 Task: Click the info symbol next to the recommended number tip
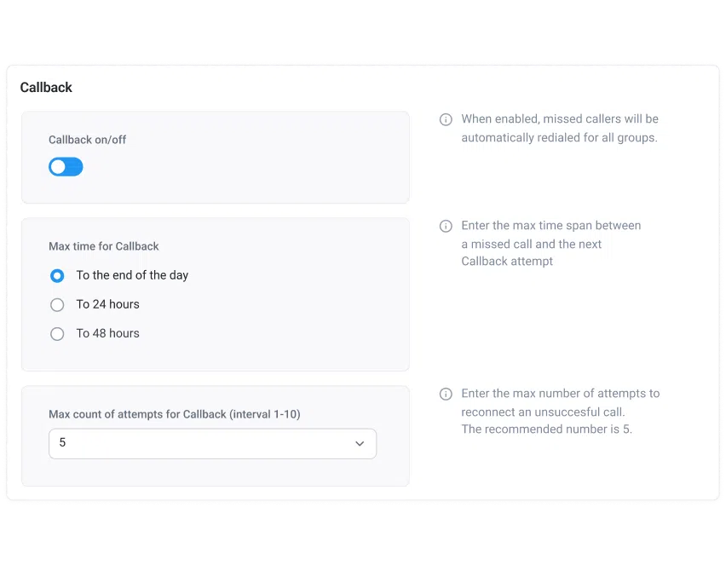(446, 394)
